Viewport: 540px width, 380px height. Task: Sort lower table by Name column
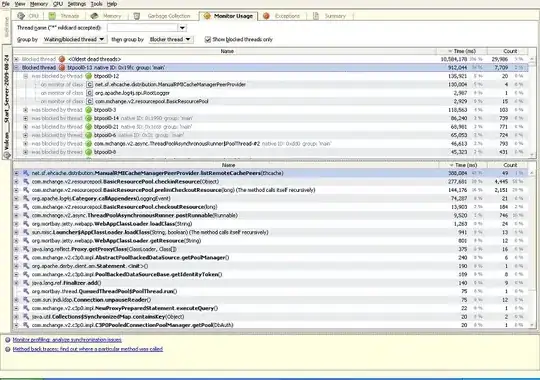[x=226, y=165]
